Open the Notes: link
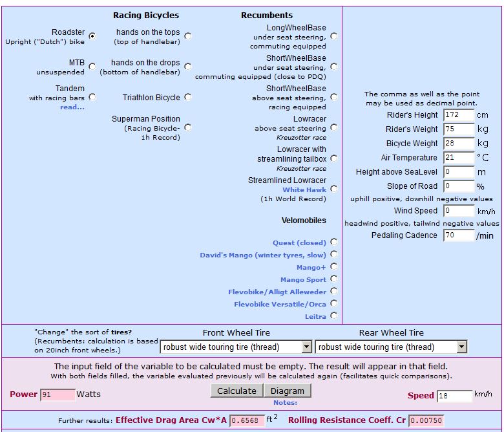504x432 pixels. coord(285,403)
